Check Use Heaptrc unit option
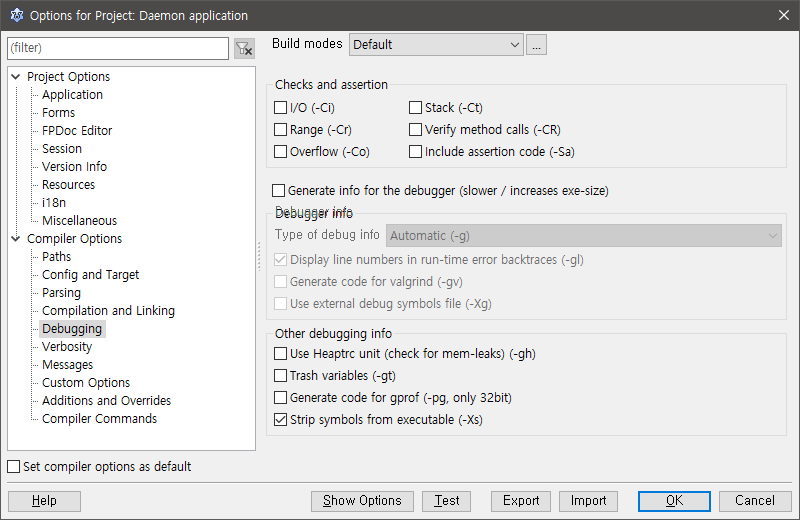Screen dimensions: 800x520 point(281,354)
